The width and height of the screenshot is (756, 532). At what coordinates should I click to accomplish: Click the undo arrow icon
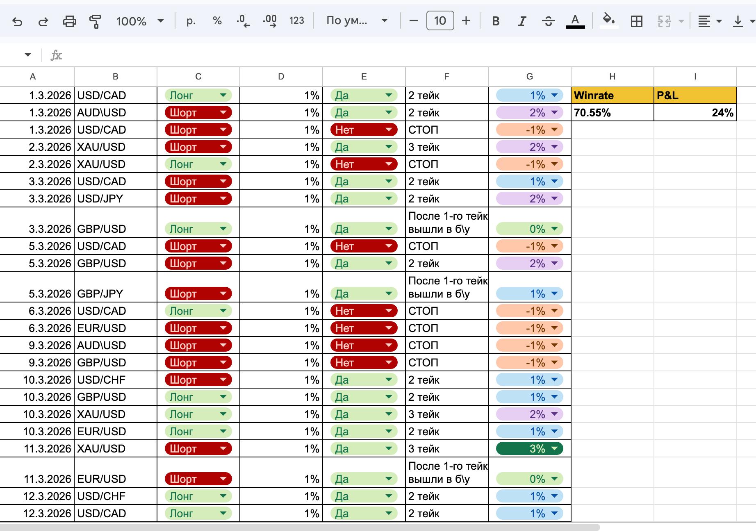(17, 21)
